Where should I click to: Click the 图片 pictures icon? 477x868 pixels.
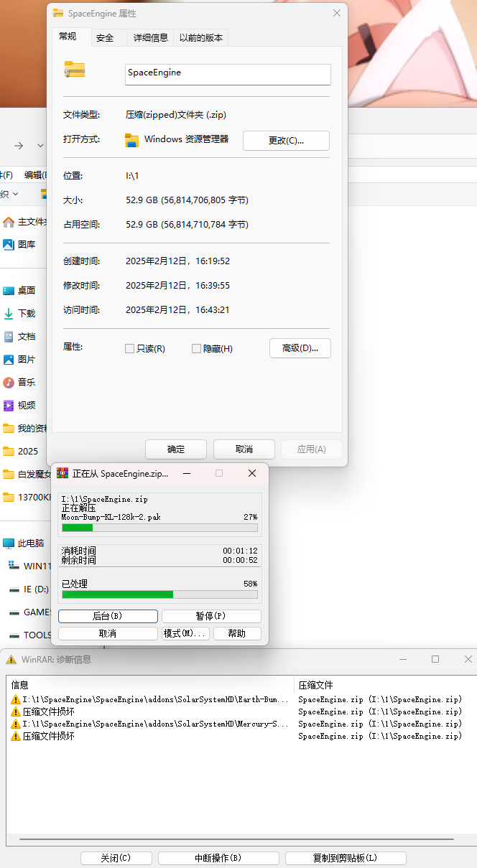pos(9,360)
